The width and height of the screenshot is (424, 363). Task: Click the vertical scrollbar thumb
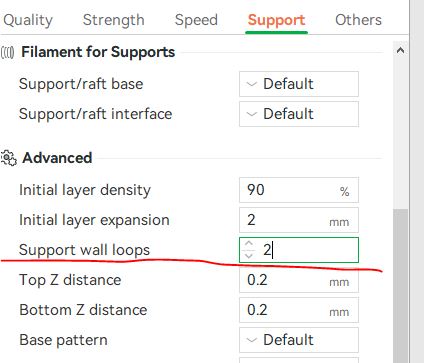400,286
